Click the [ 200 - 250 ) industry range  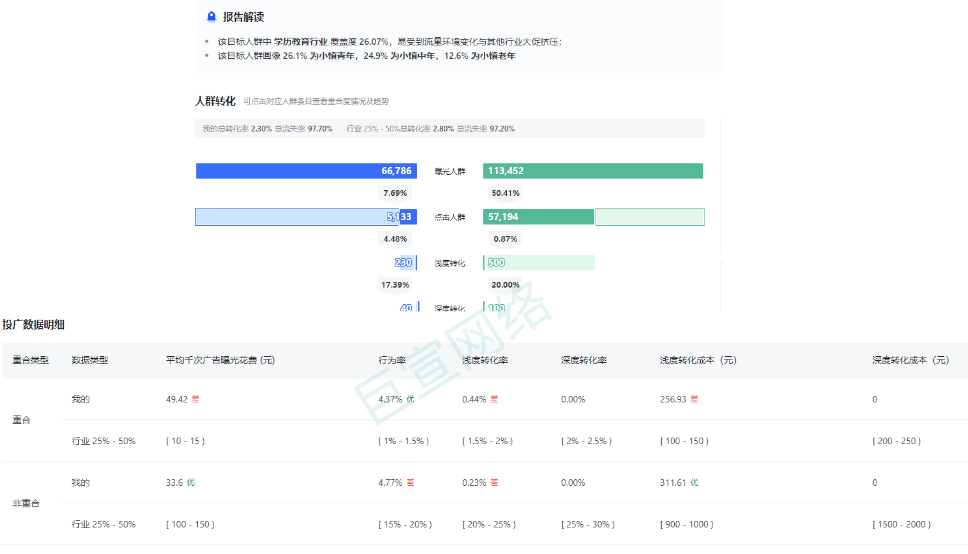tap(896, 441)
